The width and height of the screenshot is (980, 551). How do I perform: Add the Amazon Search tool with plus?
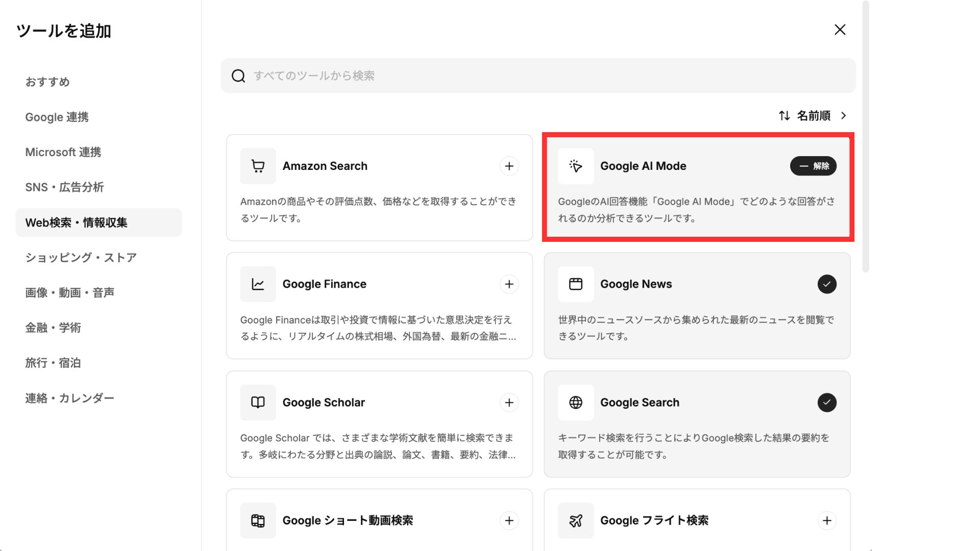coord(509,166)
